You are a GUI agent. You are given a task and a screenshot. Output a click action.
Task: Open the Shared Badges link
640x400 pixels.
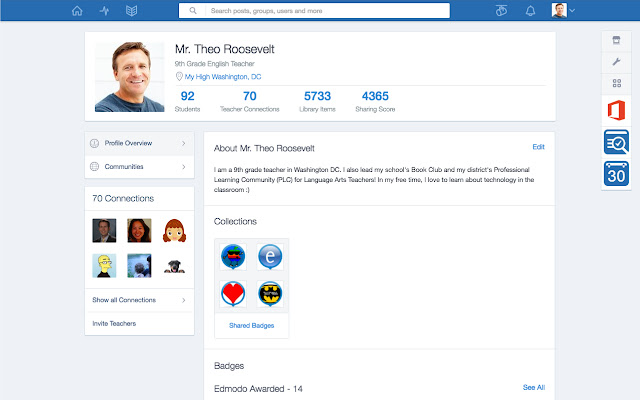point(251,325)
